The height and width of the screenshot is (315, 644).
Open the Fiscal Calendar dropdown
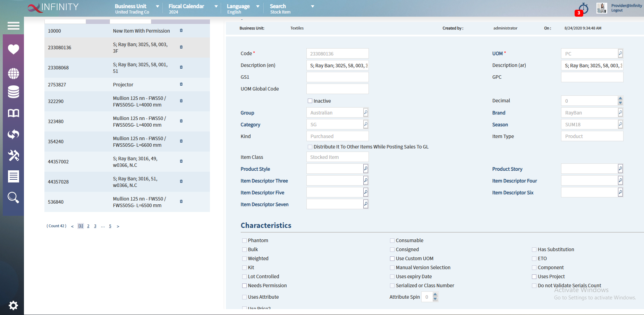(216, 6)
